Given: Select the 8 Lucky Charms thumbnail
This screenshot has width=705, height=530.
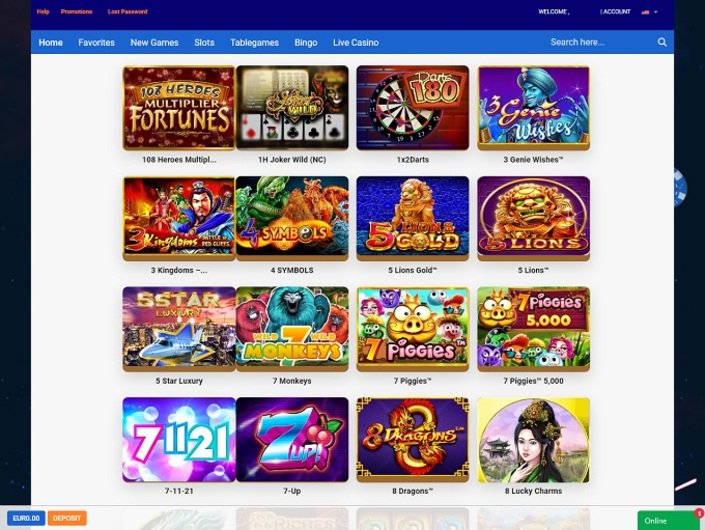Looking at the screenshot, I should (x=533, y=440).
